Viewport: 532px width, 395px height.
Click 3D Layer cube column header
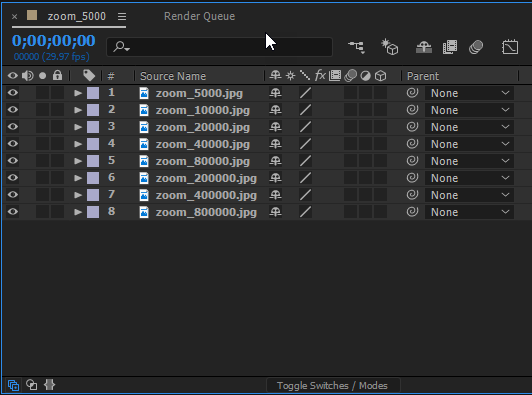380,76
